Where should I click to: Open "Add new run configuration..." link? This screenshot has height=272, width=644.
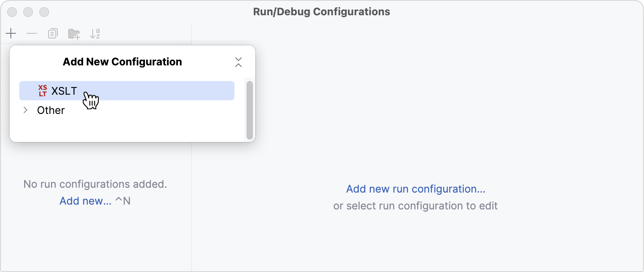pyautogui.click(x=416, y=189)
